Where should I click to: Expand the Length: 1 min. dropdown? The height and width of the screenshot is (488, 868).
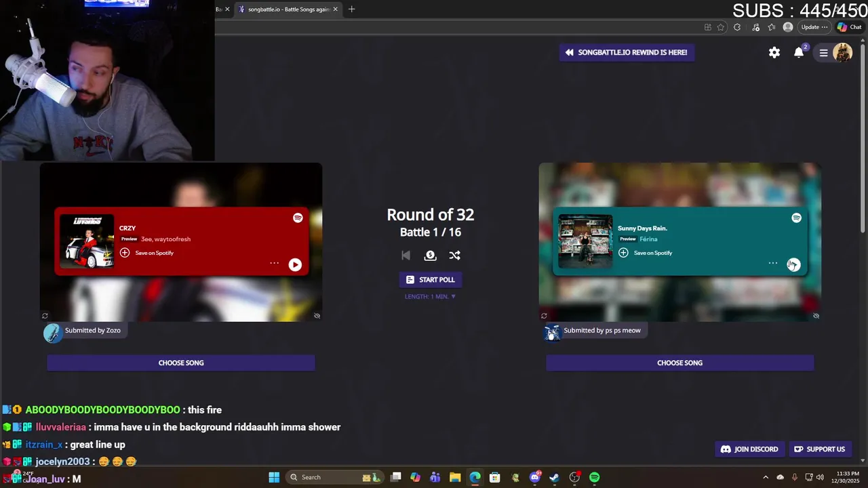[x=430, y=296]
